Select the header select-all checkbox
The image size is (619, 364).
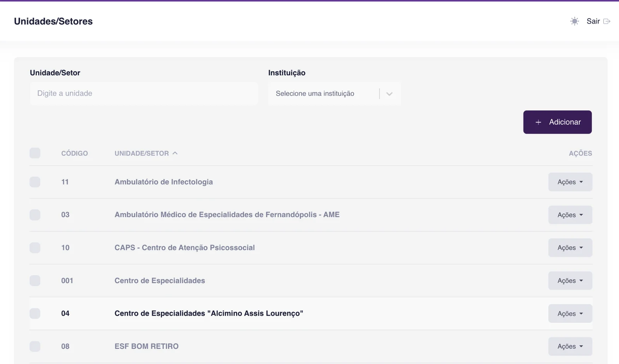(x=35, y=153)
